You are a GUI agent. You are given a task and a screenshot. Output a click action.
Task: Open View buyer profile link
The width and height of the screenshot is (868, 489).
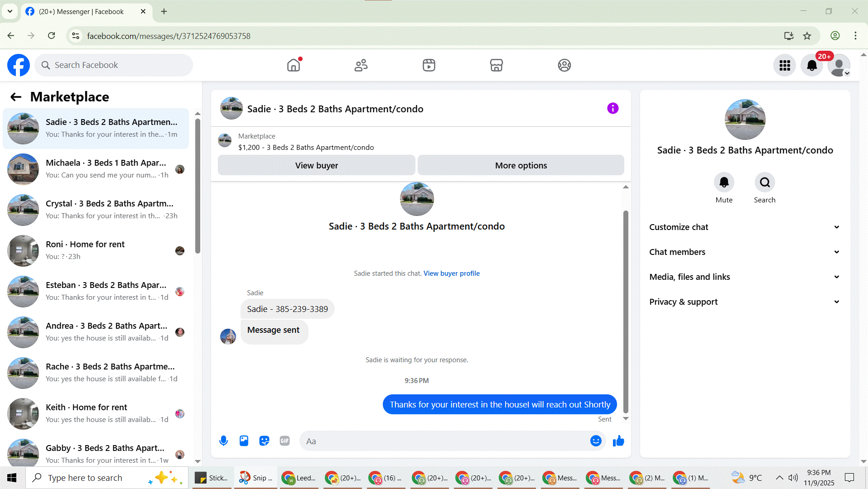tap(452, 273)
